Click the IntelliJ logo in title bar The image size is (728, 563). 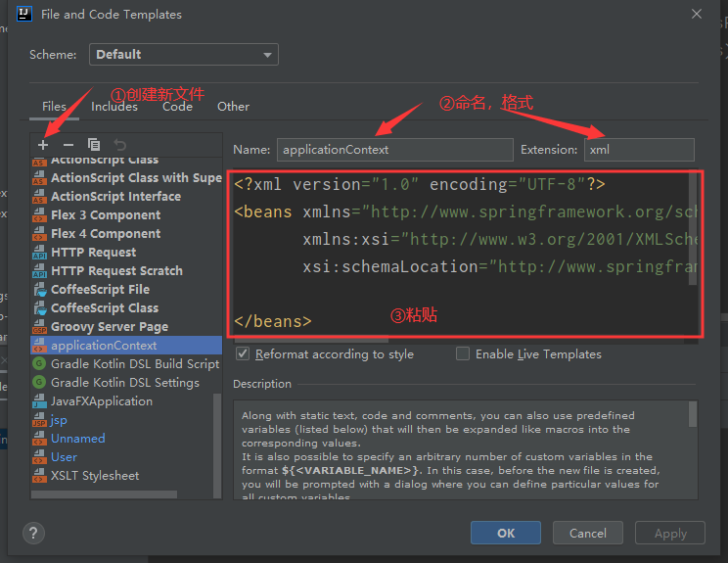pyautogui.click(x=24, y=14)
